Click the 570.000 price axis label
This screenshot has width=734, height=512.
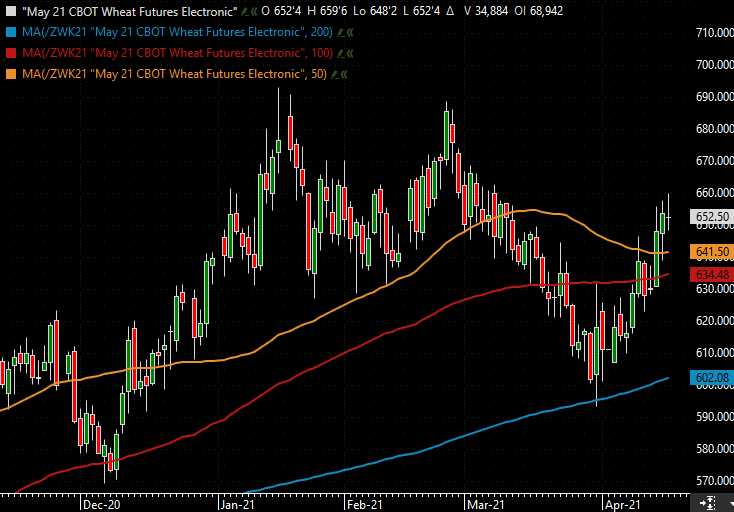pyautogui.click(x=715, y=481)
